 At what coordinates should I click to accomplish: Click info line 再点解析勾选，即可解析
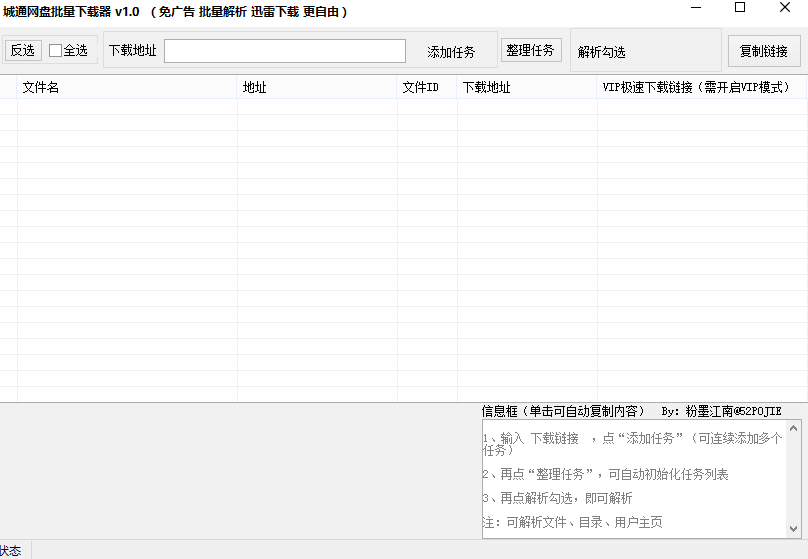coord(558,498)
